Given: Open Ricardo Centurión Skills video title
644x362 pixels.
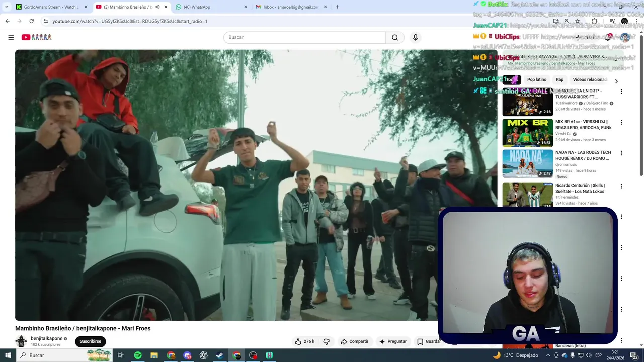Looking at the screenshot, I should [x=580, y=189].
